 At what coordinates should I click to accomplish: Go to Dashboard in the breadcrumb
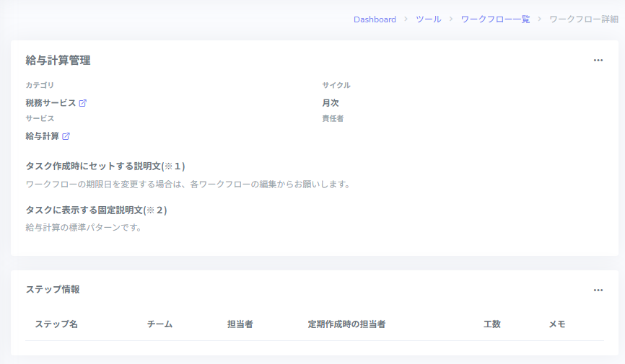(x=375, y=19)
